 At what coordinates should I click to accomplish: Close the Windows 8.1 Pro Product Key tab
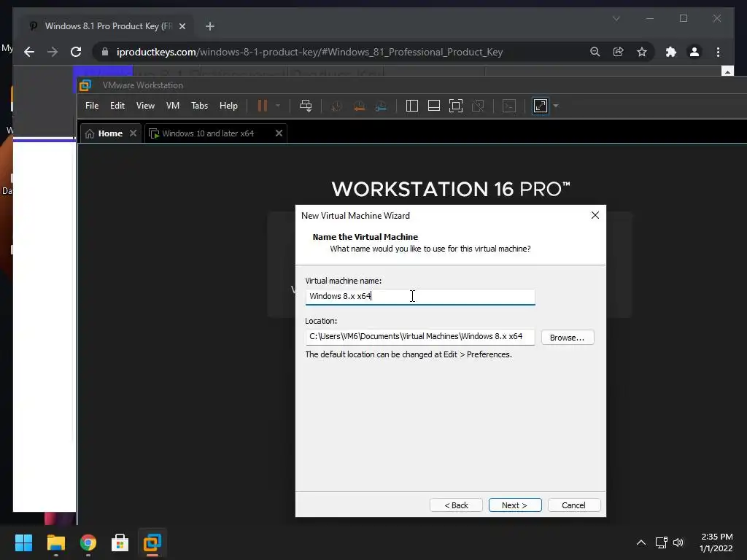pos(182,26)
